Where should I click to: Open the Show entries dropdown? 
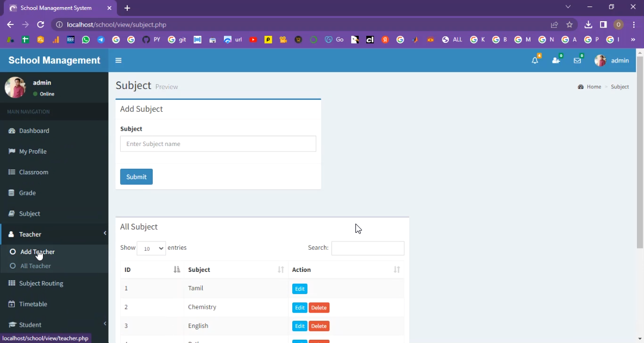tap(151, 248)
